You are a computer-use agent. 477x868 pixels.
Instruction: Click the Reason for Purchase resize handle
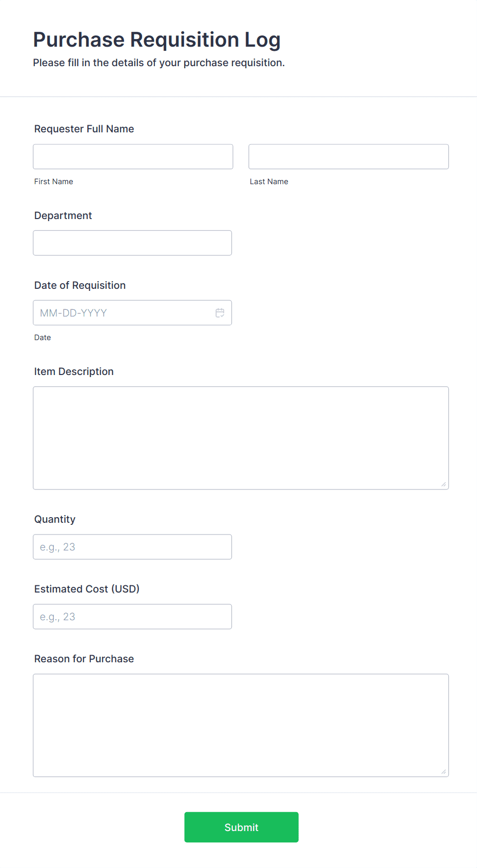(443, 771)
